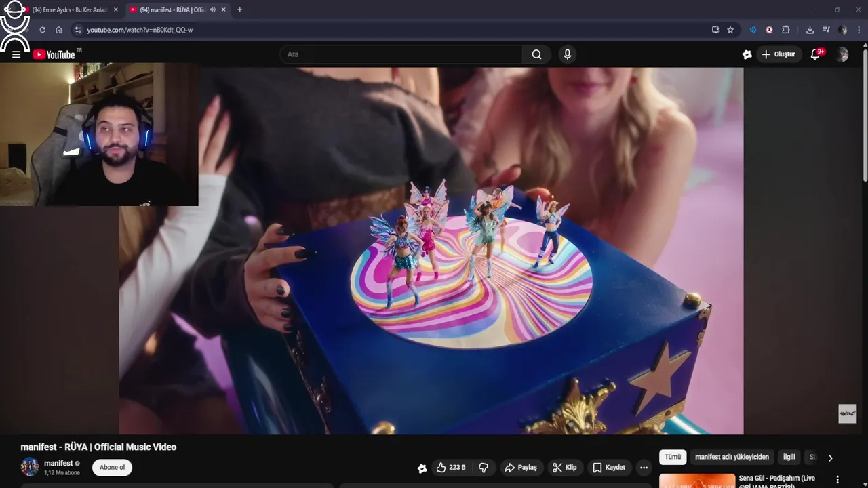Create a clip with Klip
The height and width of the screenshot is (488, 868).
[x=564, y=468]
